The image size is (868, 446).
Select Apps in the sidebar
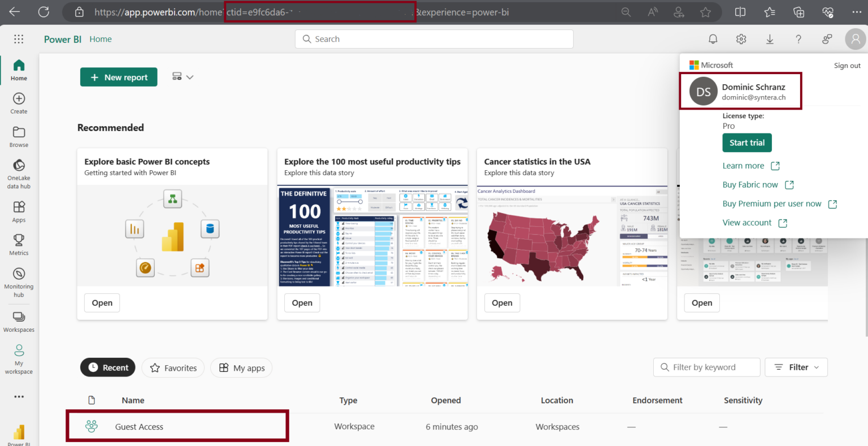(19, 210)
